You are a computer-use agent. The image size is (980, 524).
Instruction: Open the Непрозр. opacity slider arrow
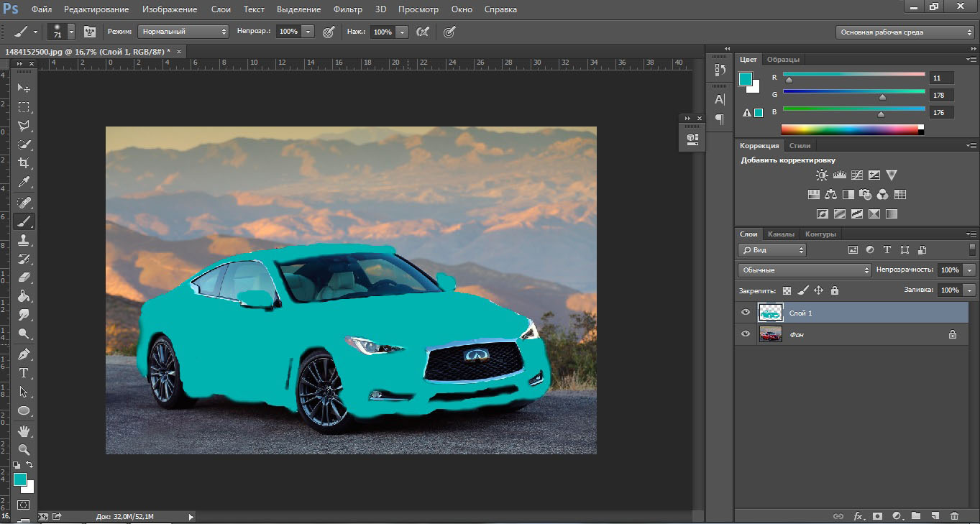click(x=308, y=32)
